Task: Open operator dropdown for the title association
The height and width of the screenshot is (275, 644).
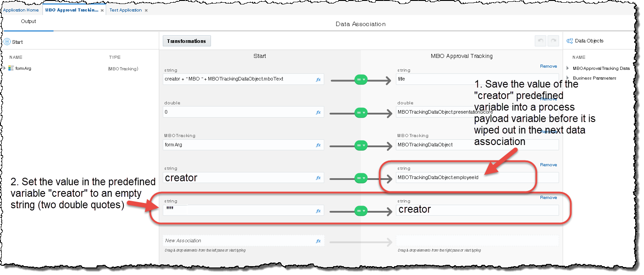Action: 361,80
